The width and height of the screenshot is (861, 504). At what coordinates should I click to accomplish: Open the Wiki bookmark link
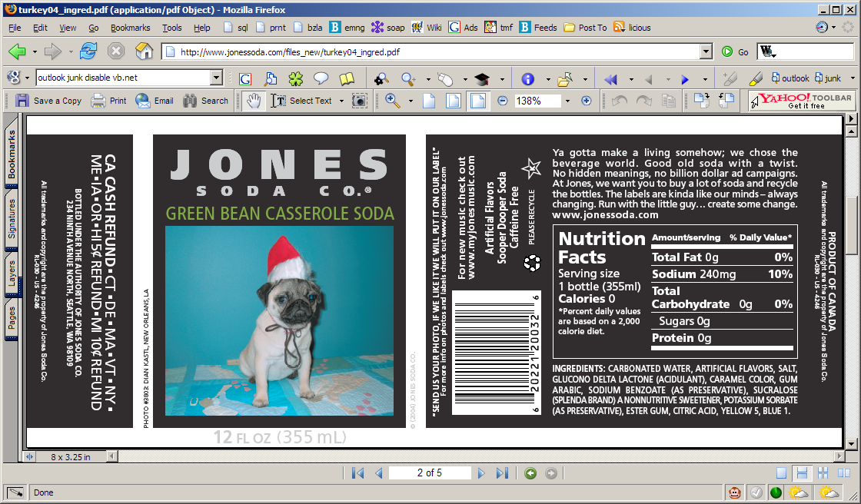click(427, 28)
